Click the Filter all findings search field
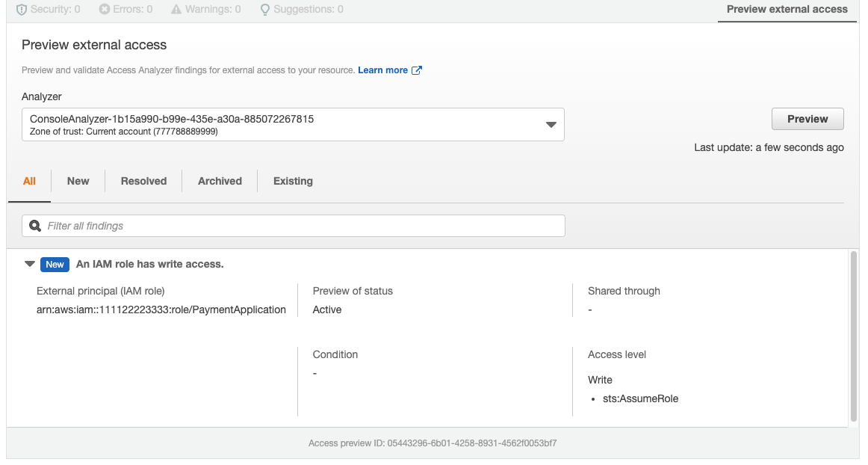This screenshot has width=868, height=465. click(299, 226)
